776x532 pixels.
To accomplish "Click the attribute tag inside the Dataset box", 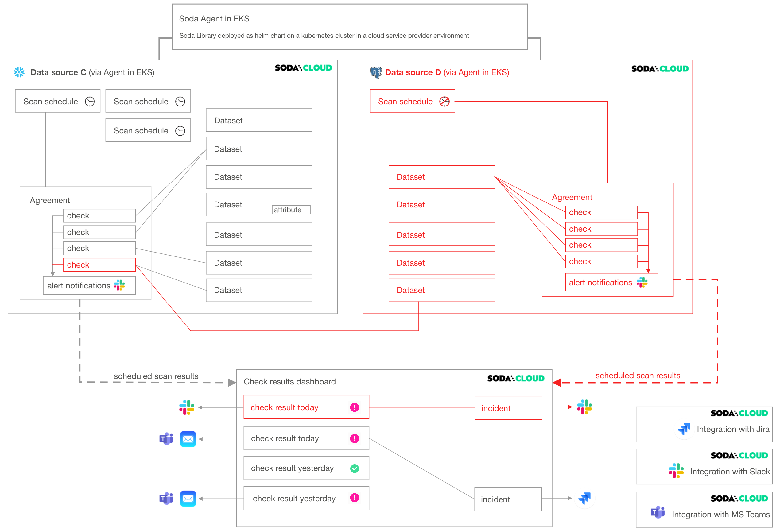I will click(291, 210).
